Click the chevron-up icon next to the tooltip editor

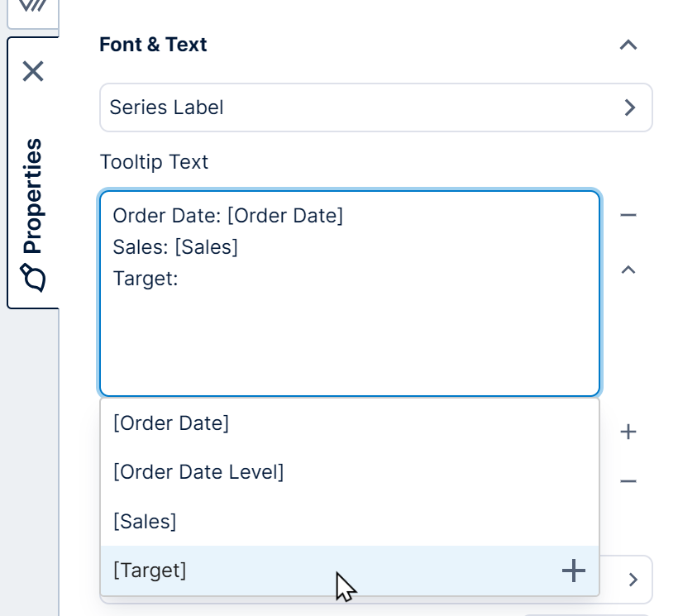pyautogui.click(x=629, y=269)
